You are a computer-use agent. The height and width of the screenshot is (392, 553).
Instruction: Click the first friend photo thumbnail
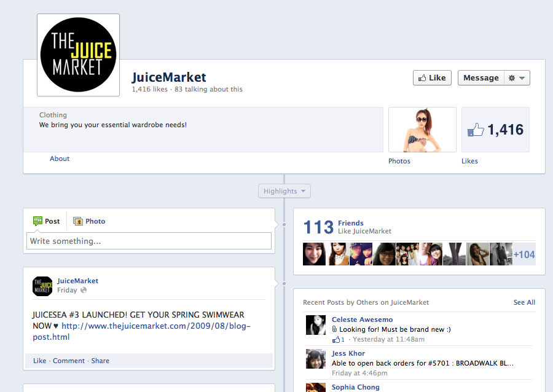pos(314,254)
